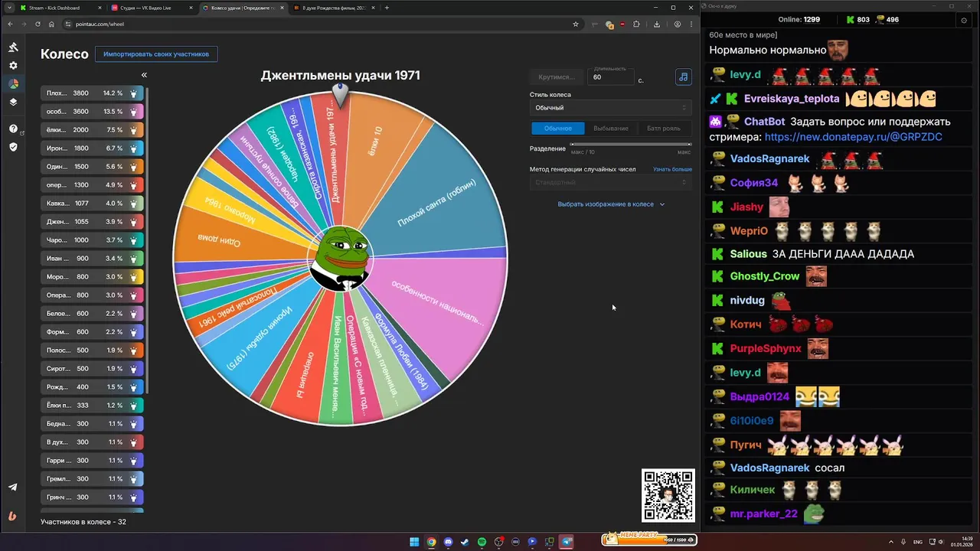Bookmark page with browser star icon
Screen dimensions: 980x551
coord(576,24)
